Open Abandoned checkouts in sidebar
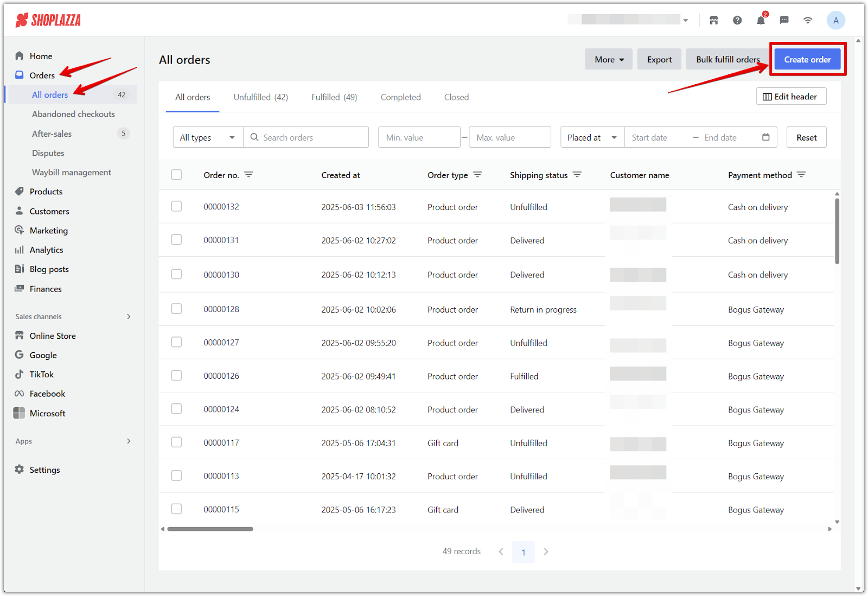Viewport: 868px width, 596px height. pyautogui.click(x=73, y=114)
